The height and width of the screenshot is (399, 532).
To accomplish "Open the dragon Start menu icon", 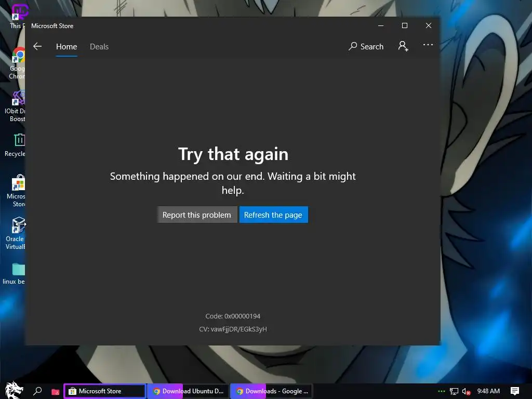I will pos(14,390).
